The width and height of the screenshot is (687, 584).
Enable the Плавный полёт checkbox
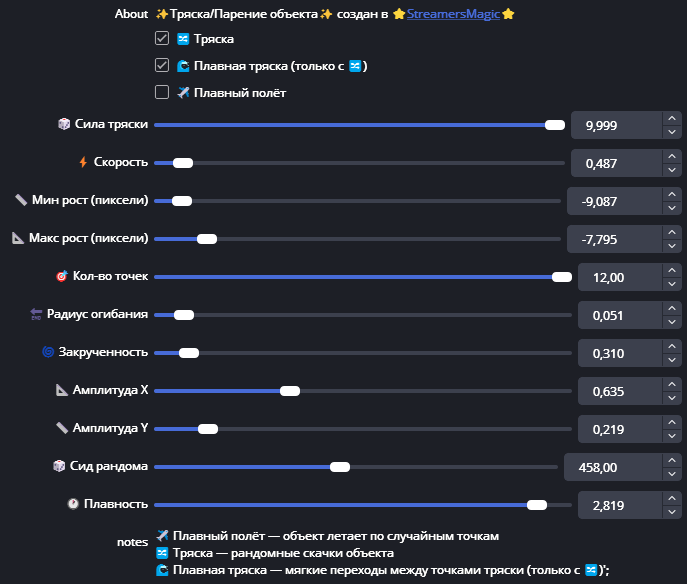162,93
